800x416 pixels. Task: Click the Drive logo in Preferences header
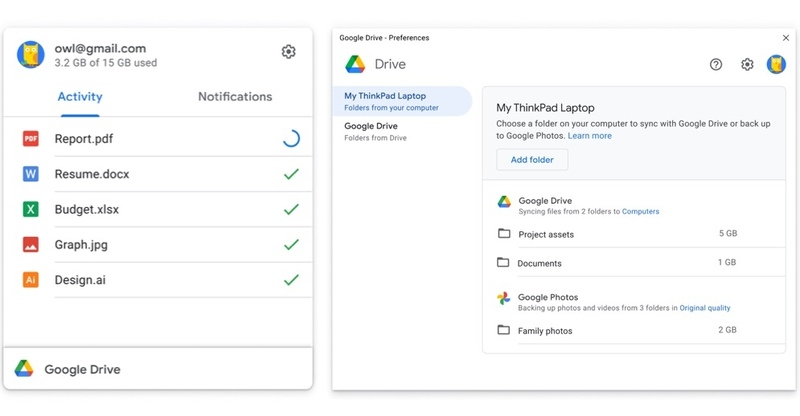(355, 64)
